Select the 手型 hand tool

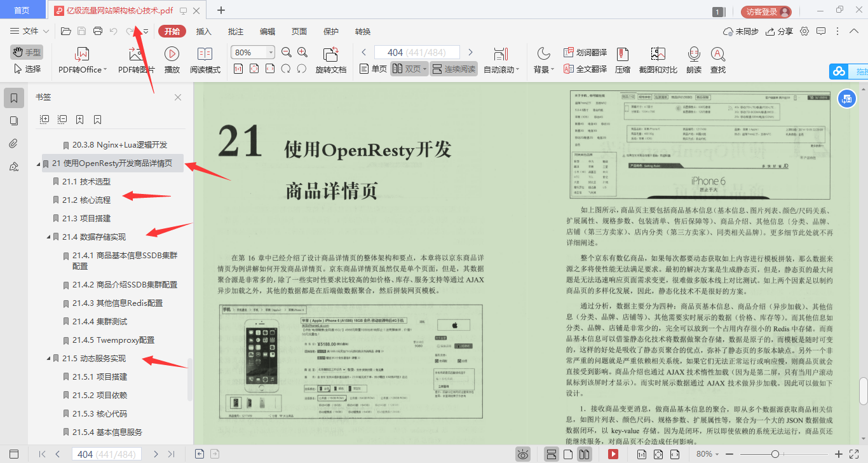pyautogui.click(x=26, y=52)
